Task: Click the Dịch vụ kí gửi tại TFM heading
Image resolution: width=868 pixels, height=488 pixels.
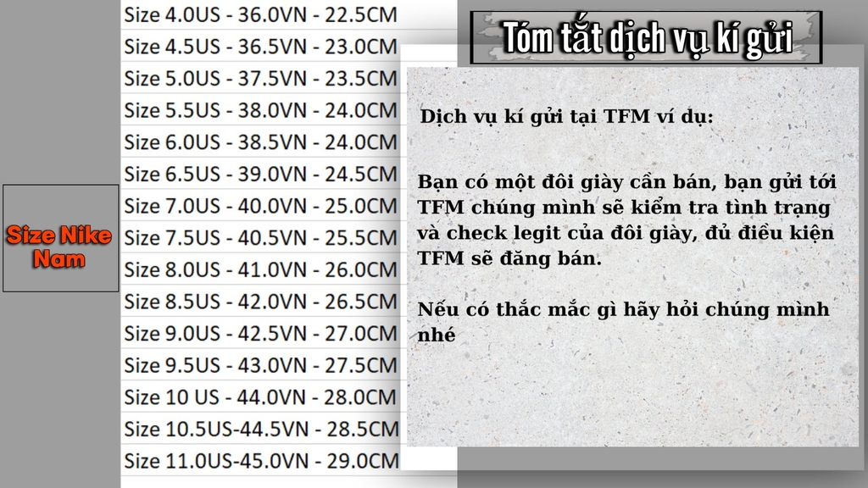Action: 567,117
